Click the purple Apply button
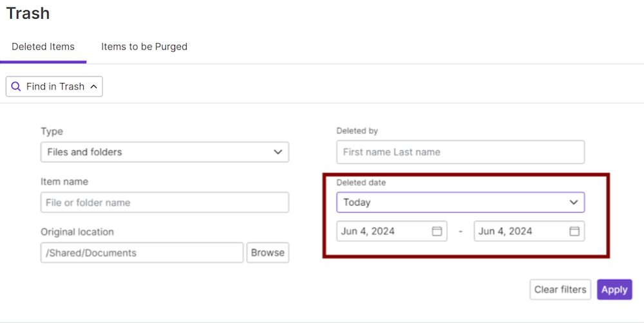Viewport: 644px width, 323px height. point(614,290)
